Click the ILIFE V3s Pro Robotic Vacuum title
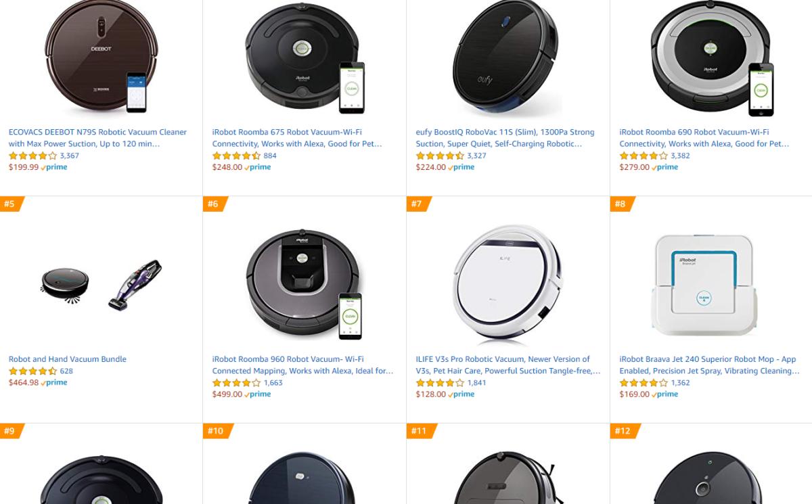The height and width of the screenshot is (504, 812). pos(508,365)
